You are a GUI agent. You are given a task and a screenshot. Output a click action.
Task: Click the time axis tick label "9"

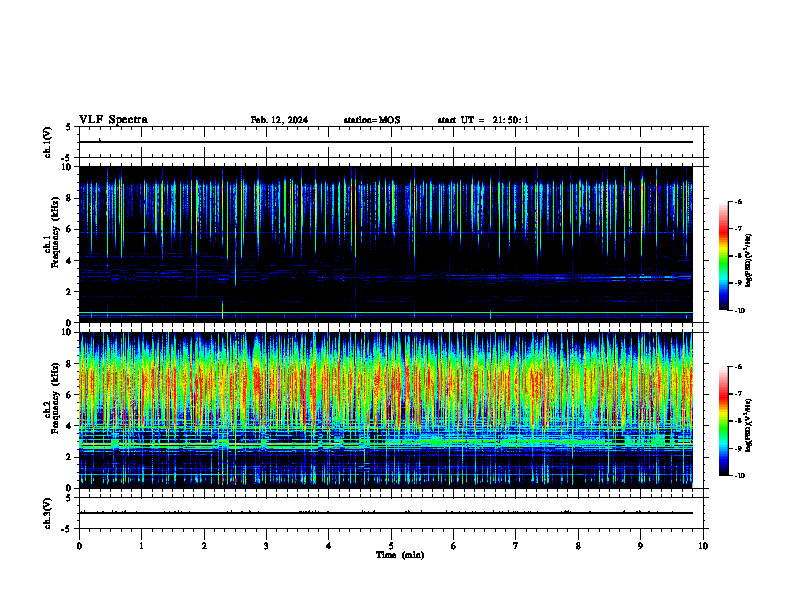640,546
